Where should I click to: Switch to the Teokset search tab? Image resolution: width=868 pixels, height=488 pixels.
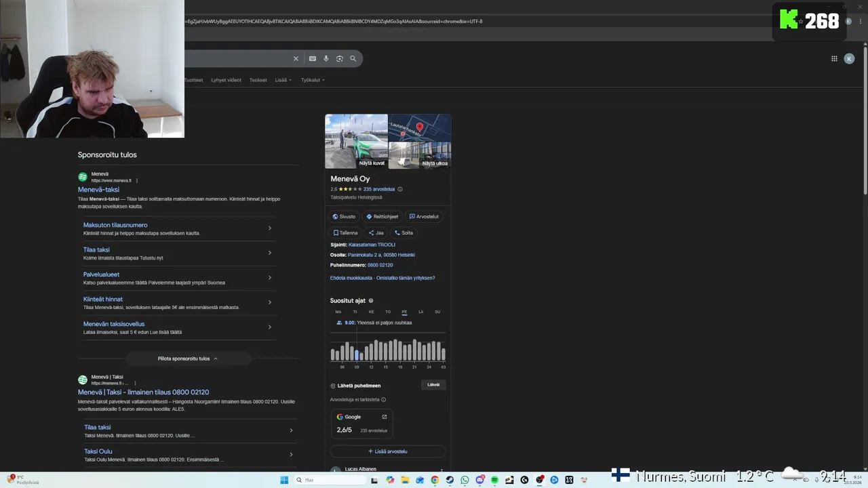(258, 80)
